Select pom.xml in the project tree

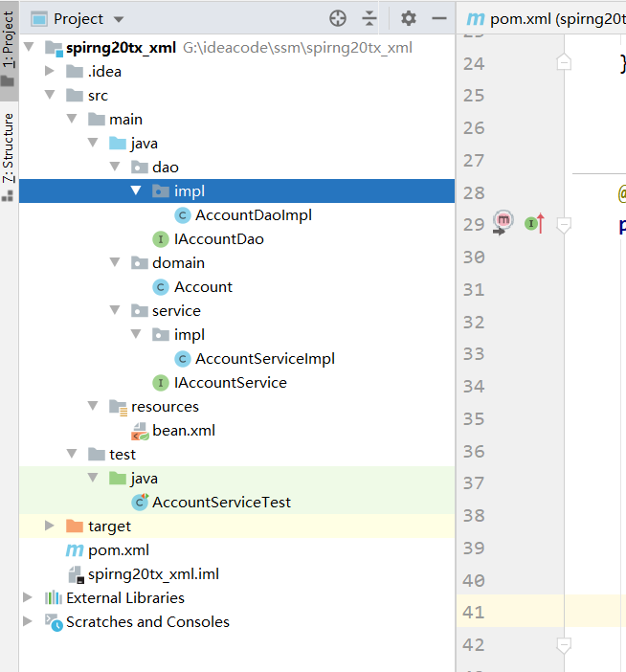coord(119,550)
